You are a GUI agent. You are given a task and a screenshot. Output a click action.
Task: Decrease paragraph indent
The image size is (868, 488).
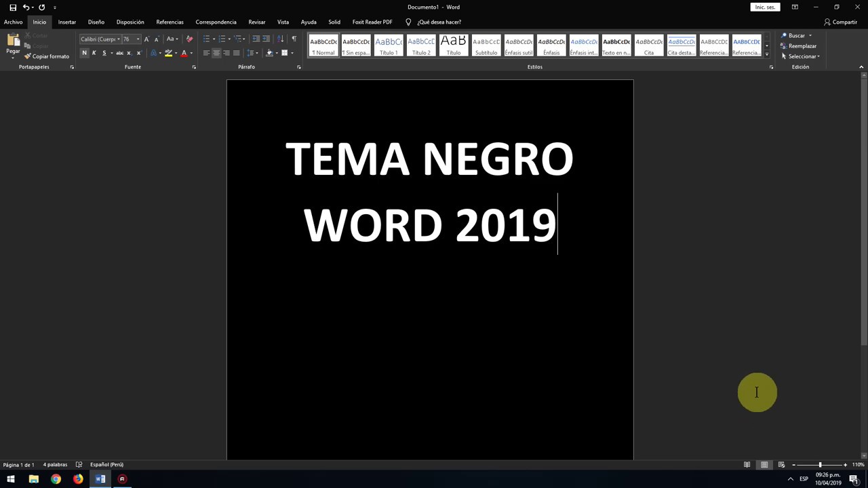[256, 39]
